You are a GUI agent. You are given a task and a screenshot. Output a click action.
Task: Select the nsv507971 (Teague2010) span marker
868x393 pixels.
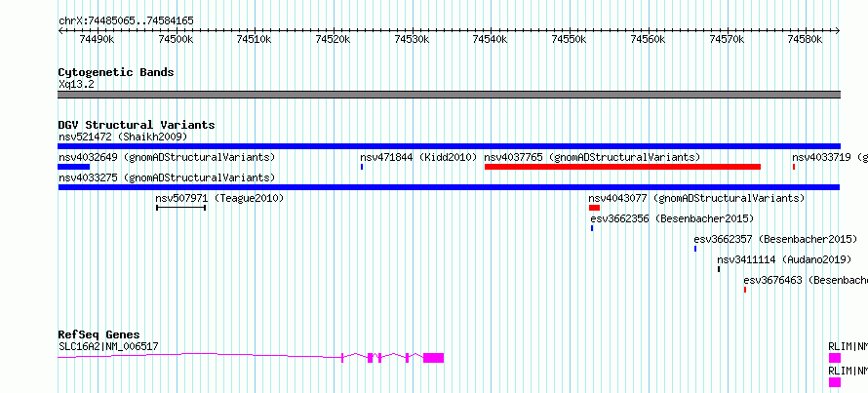point(181,208)
